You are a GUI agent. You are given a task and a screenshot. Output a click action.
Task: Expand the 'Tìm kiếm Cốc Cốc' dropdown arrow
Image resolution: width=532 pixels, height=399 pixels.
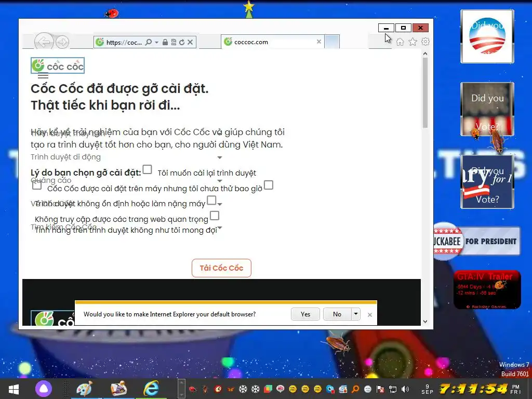pyautogui.click(x=220, y=228)
